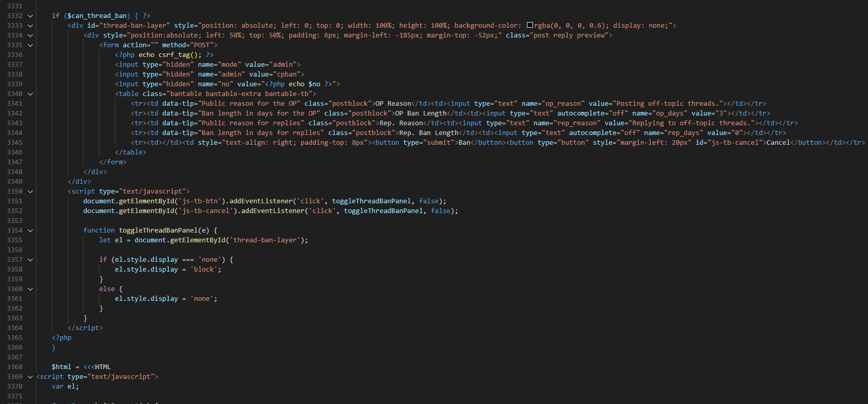Screen dimensions: 868x404
Task: Fold the form element at line 3335
Action: point(30,45)
